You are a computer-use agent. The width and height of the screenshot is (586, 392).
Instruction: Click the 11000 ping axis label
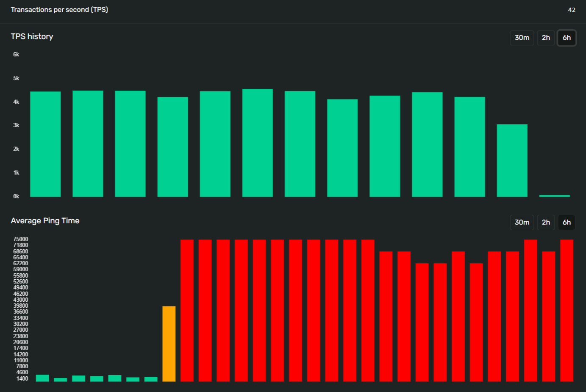[21, 360]
